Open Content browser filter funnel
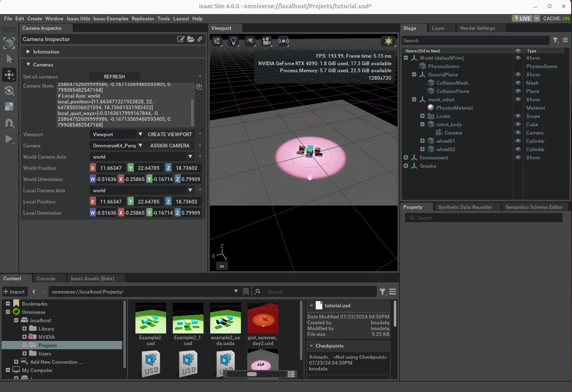Viewport: 572px width, 392px height. pos(383,292)
